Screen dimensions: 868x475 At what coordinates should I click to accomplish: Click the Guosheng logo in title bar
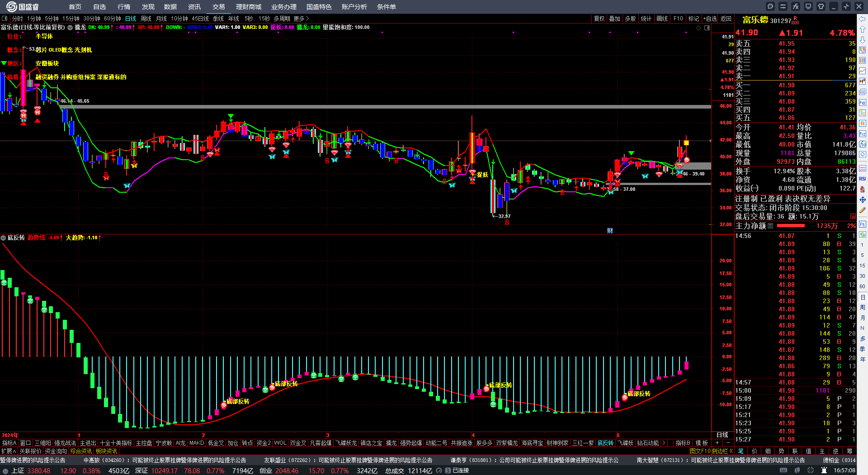pos(23,6)
